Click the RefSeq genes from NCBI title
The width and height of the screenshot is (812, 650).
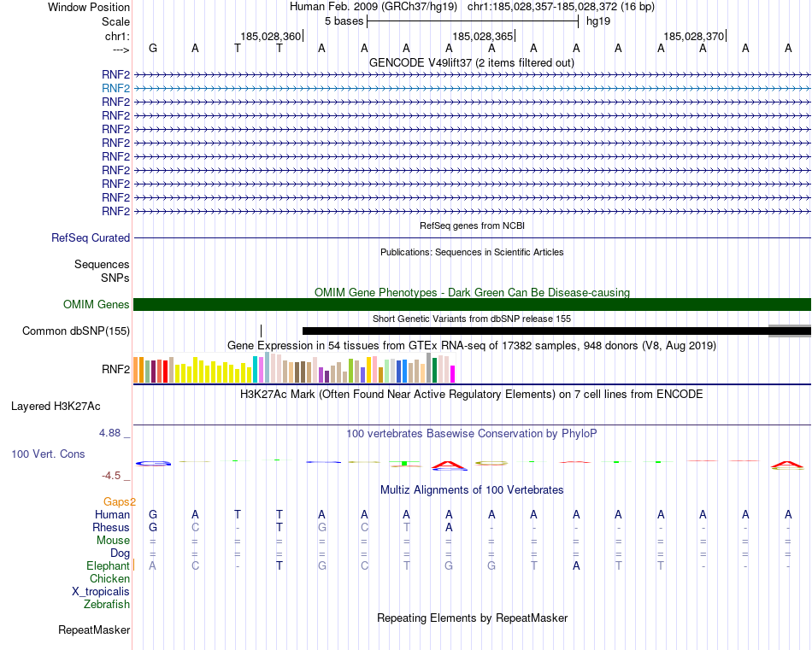pyautogui.click(x=472, y=225)
